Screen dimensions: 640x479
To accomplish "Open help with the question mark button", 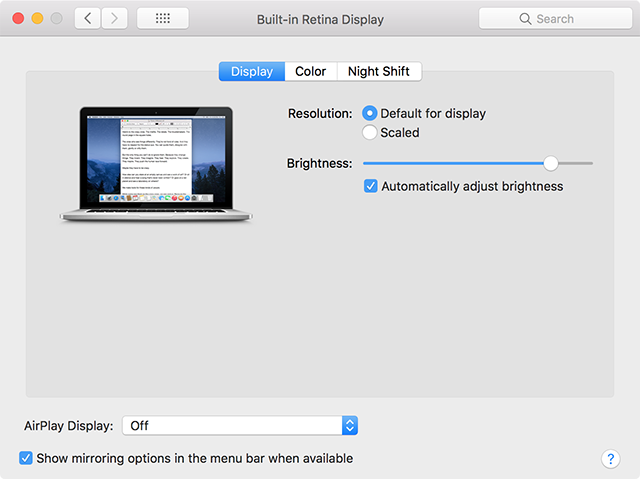I will (x=610, y=459).
